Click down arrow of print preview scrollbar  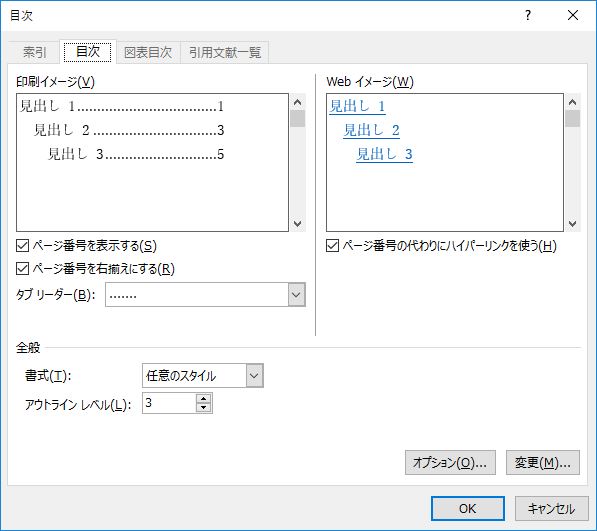pyautogui.click(x=298, y=223)
